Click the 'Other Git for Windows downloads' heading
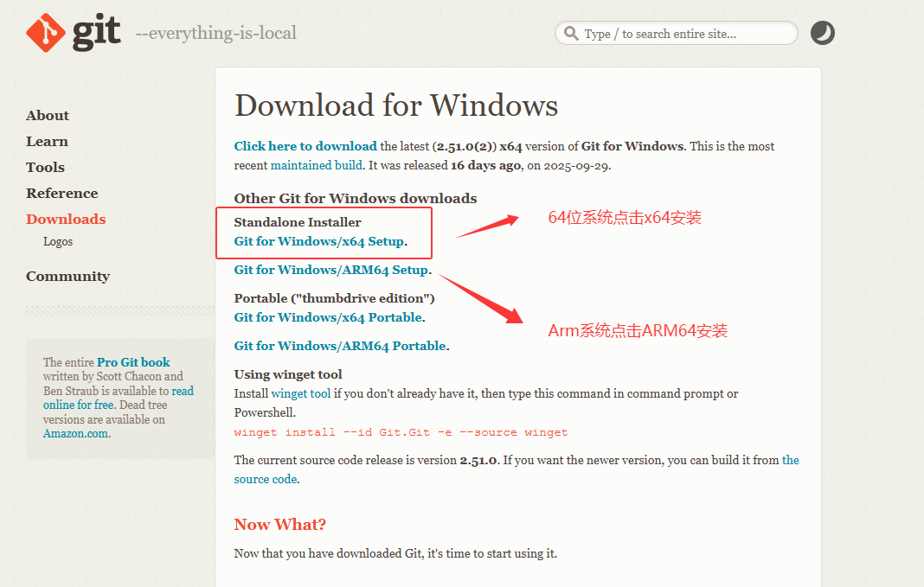Image resolution: width=924 pixels, height=587 pixels. tap(356, 199)
